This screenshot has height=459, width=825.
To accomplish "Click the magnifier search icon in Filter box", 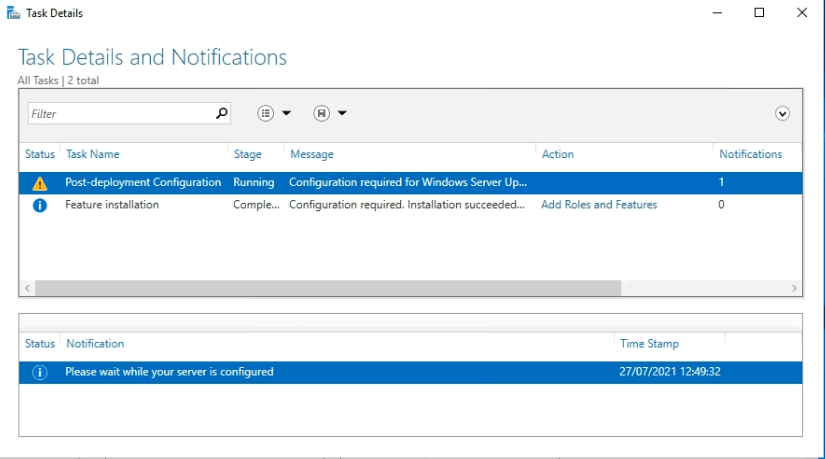I will pyautogui.click(x=222, y=114).
